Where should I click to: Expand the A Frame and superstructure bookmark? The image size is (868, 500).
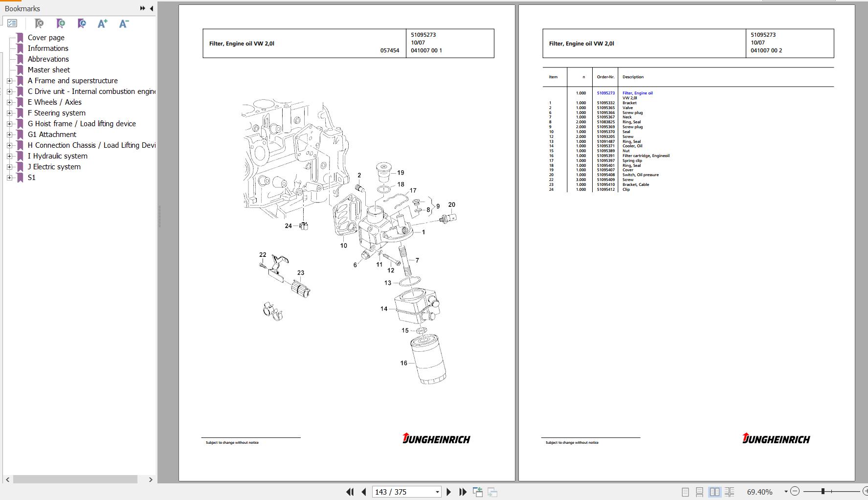9,81
